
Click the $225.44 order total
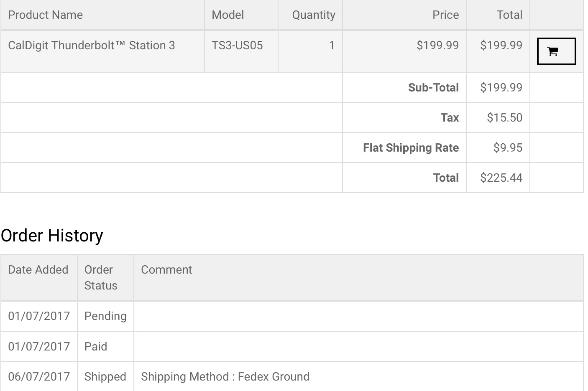click(x=501, y=178)
